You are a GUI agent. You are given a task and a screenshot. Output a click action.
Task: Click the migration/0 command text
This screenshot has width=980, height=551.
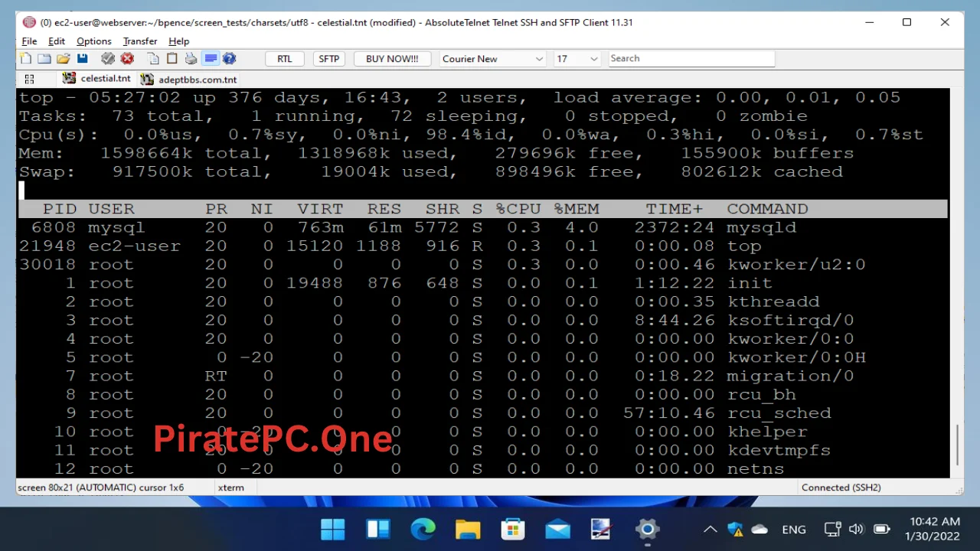790,376
